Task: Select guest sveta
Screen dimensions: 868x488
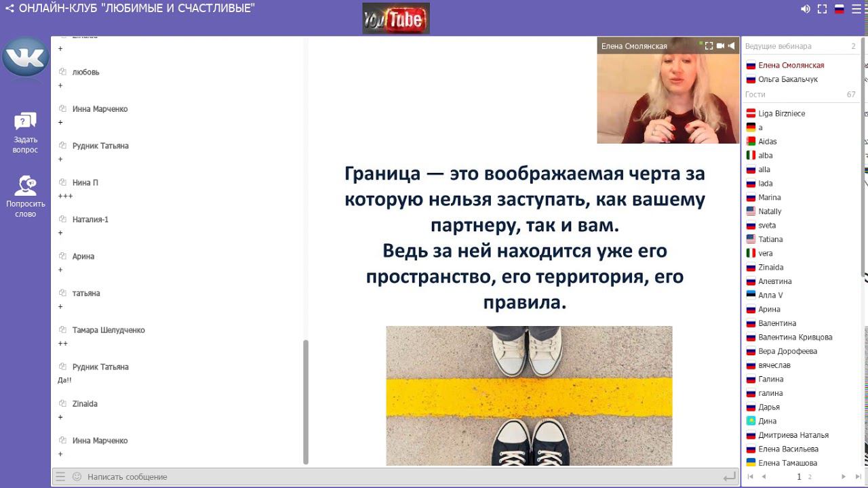Action: coord(768,226)
